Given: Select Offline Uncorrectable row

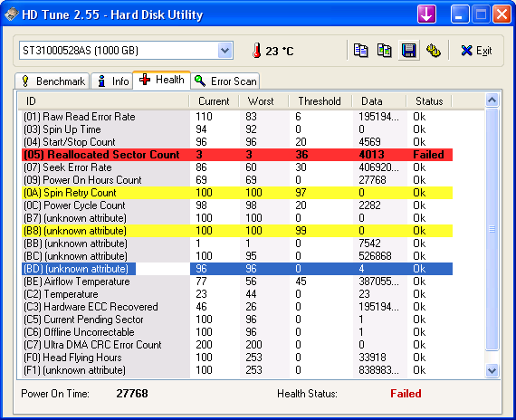Looking at the screenshot, I should pyautogui.click(x=237, y=332).
